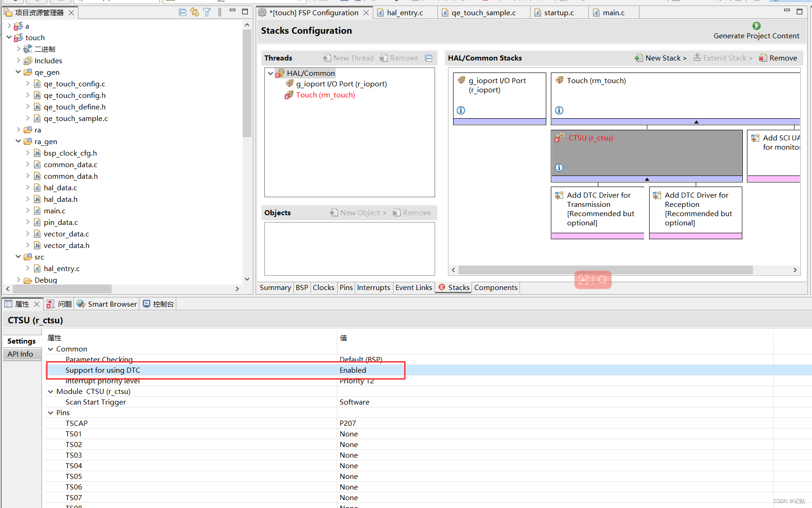Click the New Stack icon button
The image size is (812, 508).
(639, 58)
